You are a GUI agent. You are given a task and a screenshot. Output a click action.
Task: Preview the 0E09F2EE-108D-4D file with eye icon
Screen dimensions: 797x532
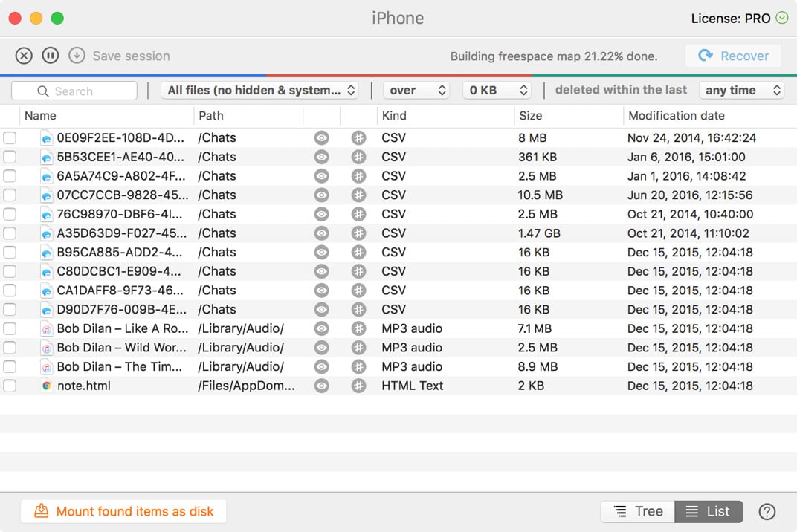pos(321,137)
